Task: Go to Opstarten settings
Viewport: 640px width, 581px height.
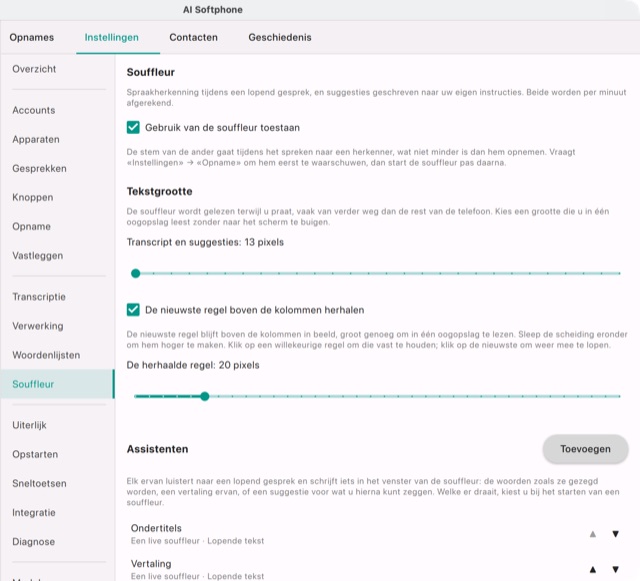Action: click(x=57, y=454)
